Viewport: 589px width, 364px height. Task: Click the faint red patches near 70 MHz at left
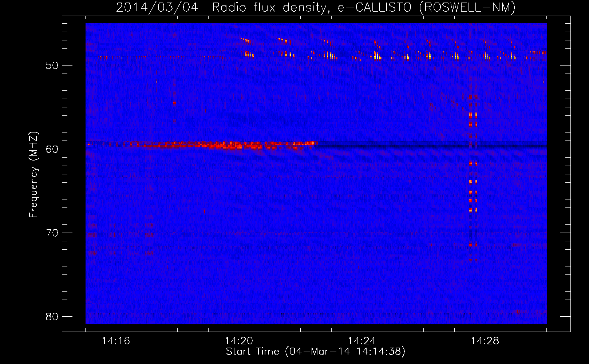coord(93,235)
